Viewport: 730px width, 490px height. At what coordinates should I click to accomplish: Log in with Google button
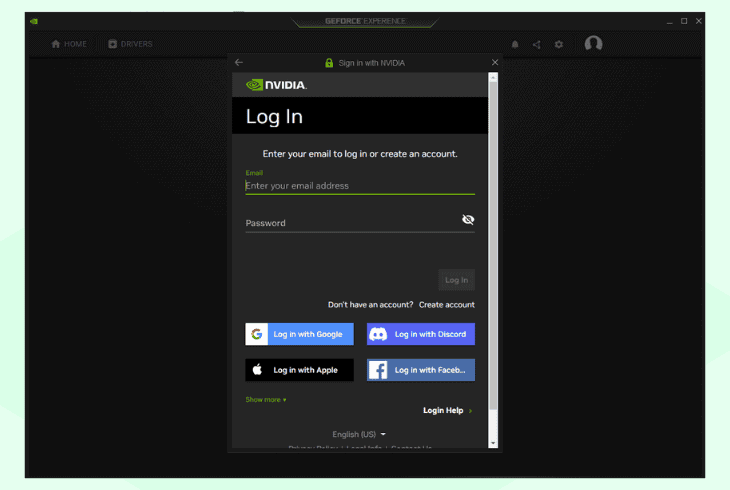pos(299,334)
